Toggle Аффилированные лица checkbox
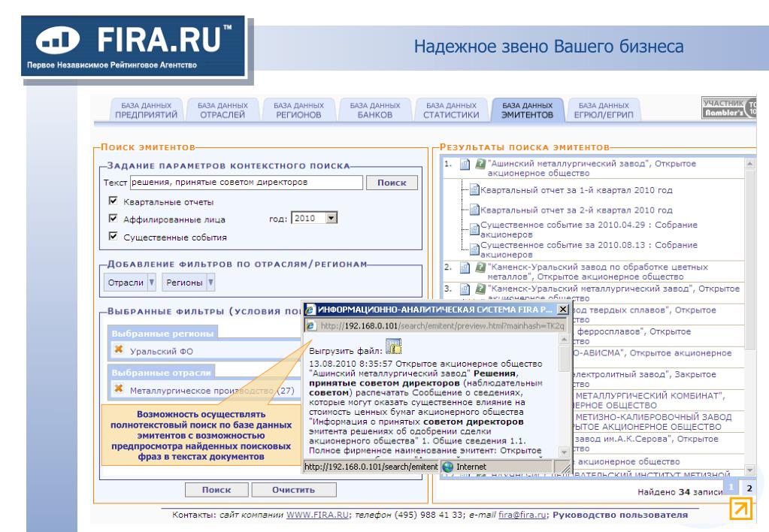 coord(114,218)
